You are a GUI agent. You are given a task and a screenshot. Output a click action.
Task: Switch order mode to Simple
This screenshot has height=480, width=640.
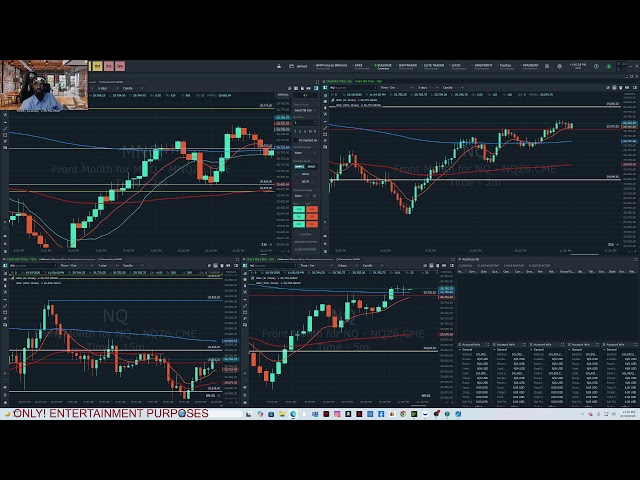299,167
